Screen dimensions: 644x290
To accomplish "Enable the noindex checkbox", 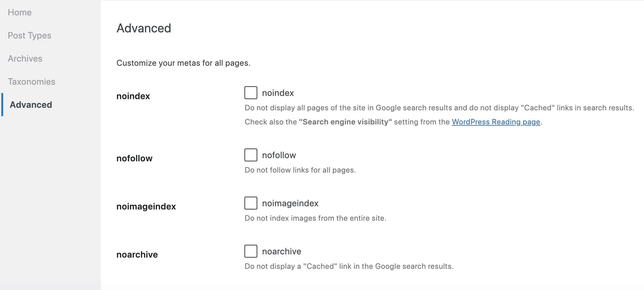I will (251, 93).
